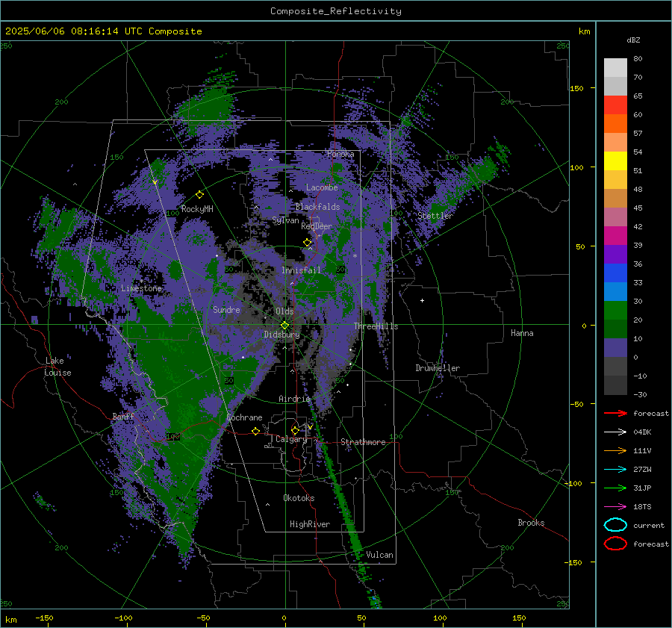Select the red 60-65 dBZ color swatch
The width and height of the screenshot is (672, 628).
(x=615, y=105)
